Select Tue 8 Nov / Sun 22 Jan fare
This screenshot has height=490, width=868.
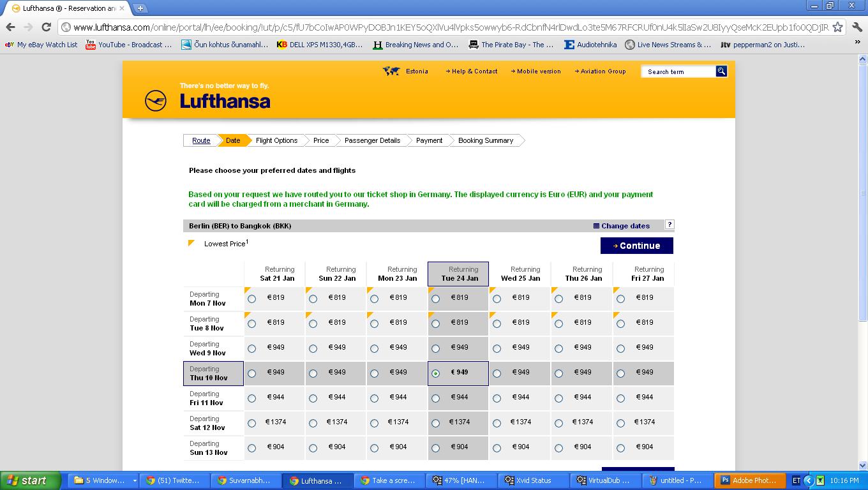pyautogui.click(x=313, y=323)
